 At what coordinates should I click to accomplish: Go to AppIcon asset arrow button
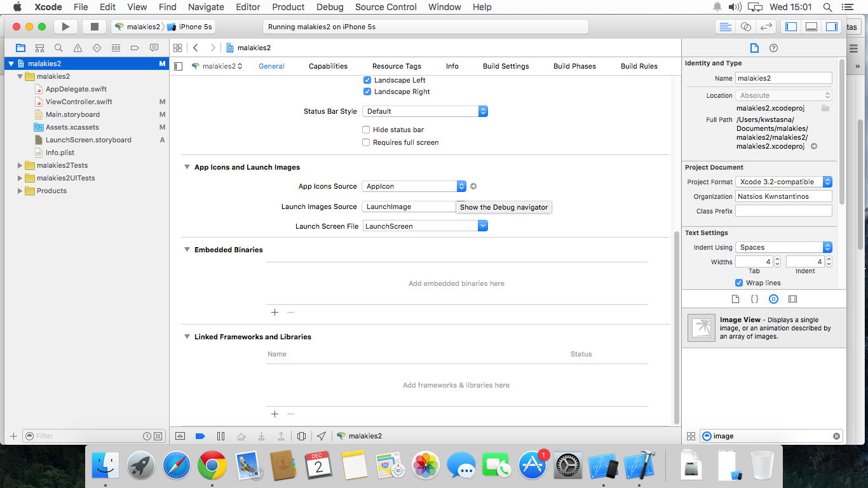(473, 186)
